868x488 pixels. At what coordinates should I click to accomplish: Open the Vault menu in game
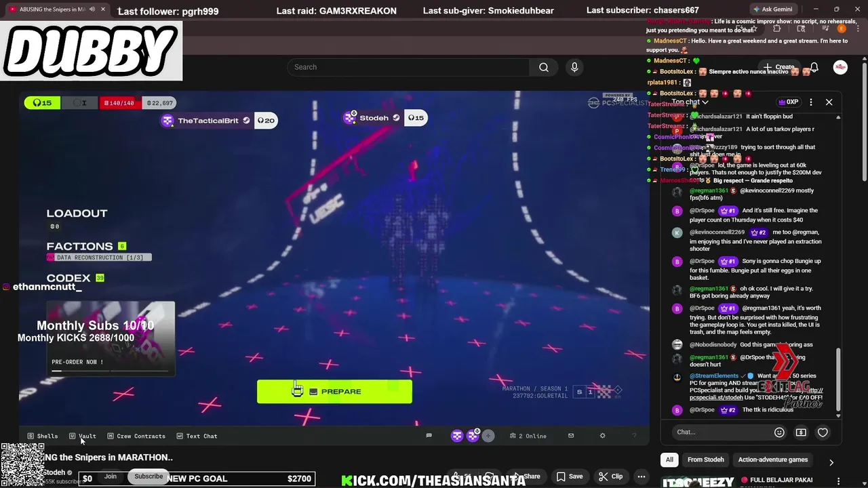[x=83, y=436]
